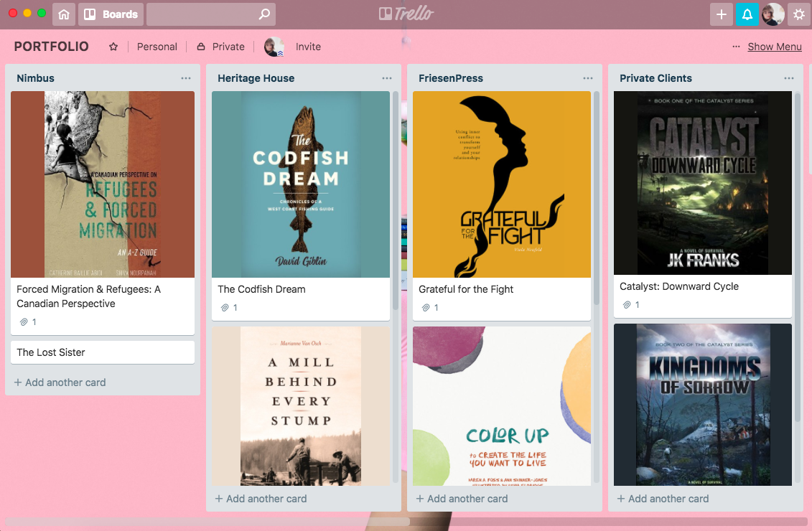Open Forced Migration & Refugees card title
Image resolution: width=812 pixels, height=531 pixels.
(88, 296)
